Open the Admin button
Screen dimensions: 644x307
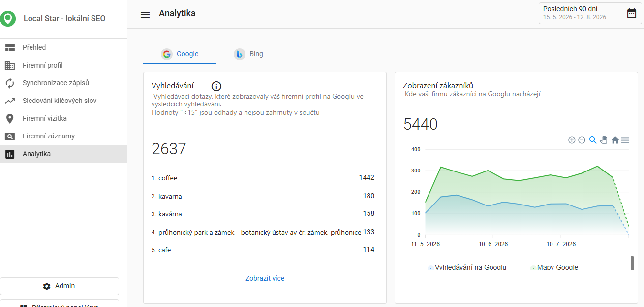[x=60, y=286]
